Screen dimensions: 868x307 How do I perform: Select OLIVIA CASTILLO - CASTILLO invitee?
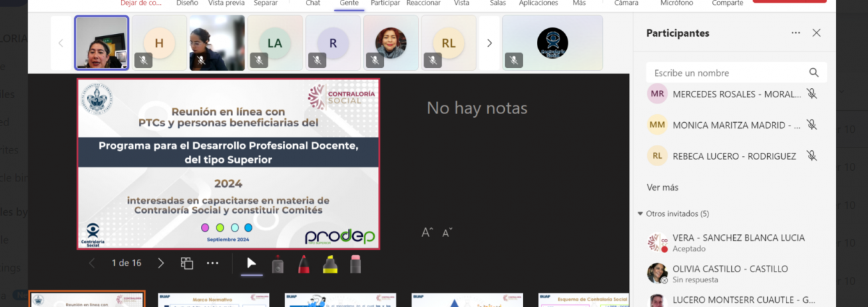point(733,274)
